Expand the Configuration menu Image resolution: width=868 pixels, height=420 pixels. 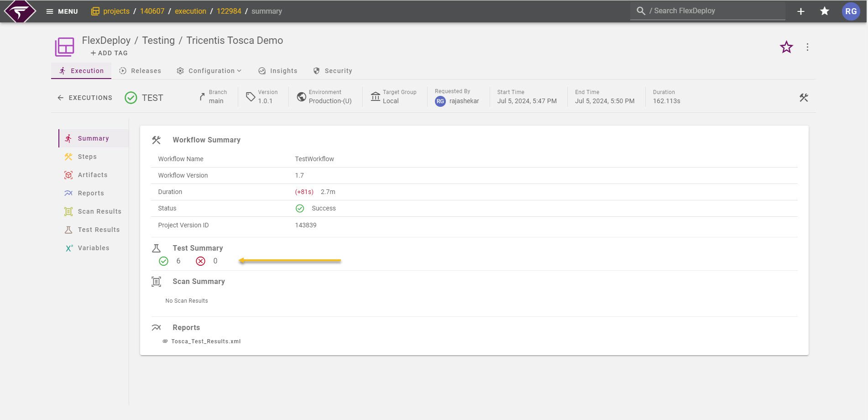[209, 71]
